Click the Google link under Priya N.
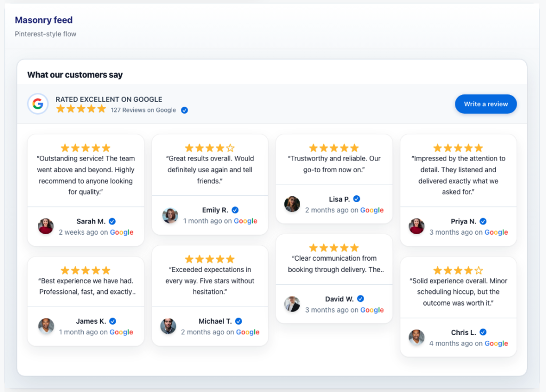This screenshot has height=392, width=546. (x=496, y=232)
